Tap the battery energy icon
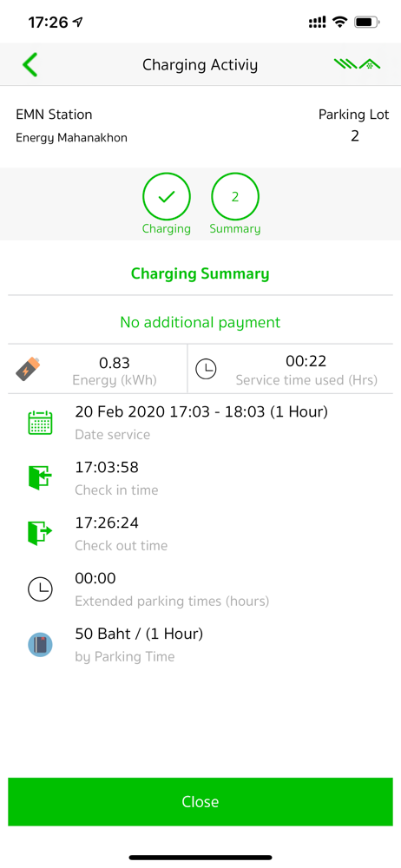 [28, 369]
